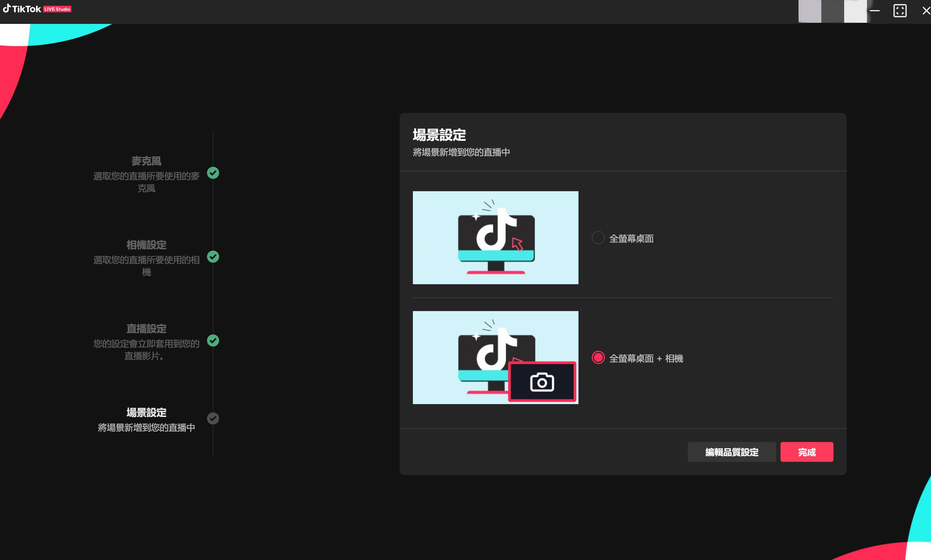Click the TikTok LIVE Studio logo
This screenshot has height=560, width=931.
click(37, 9)
